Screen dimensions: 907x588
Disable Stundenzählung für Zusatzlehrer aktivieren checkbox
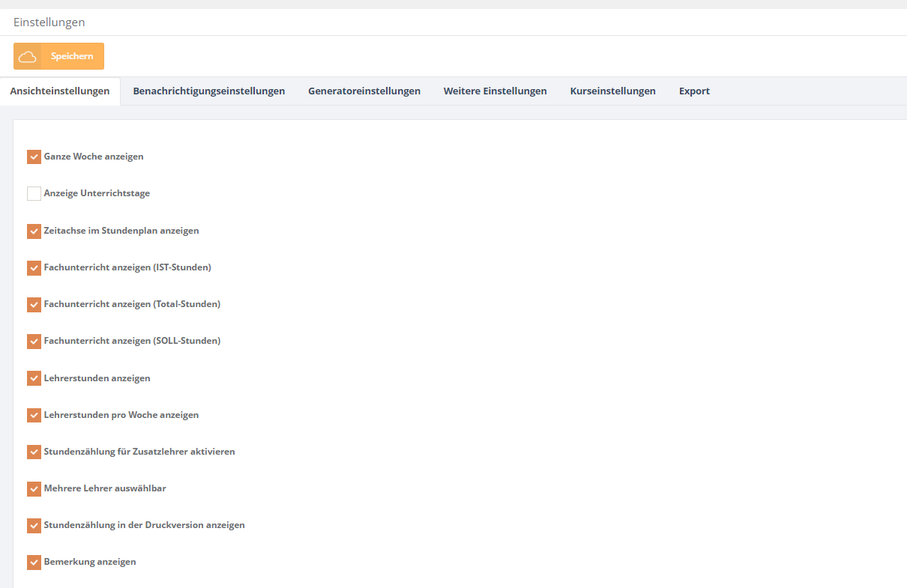34,452
